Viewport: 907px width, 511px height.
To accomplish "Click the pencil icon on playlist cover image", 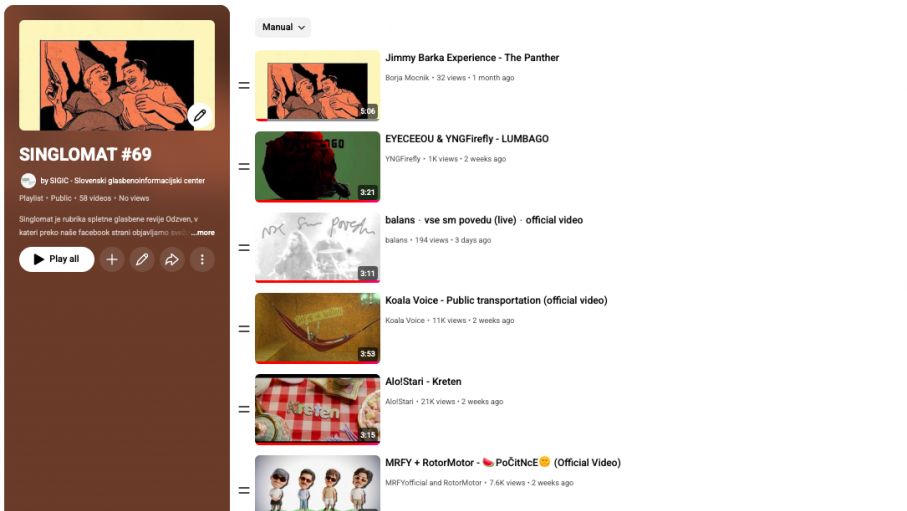I will coord(200,115).
